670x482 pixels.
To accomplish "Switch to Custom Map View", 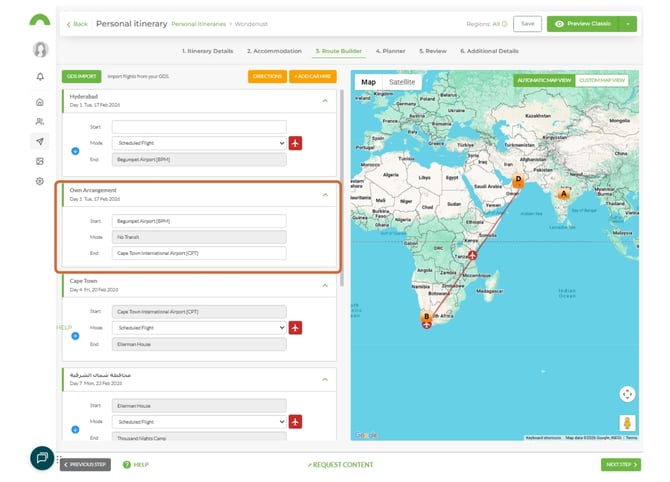I will pos(602,80).
